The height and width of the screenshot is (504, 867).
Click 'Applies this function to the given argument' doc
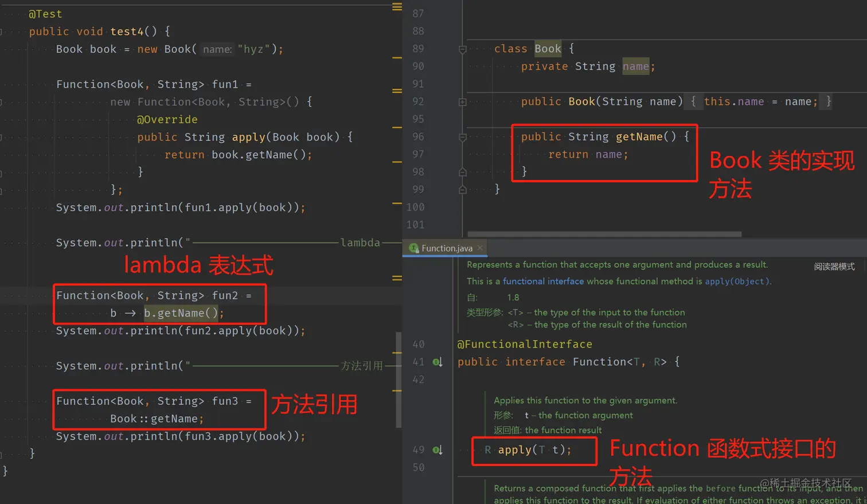[585, 401]
